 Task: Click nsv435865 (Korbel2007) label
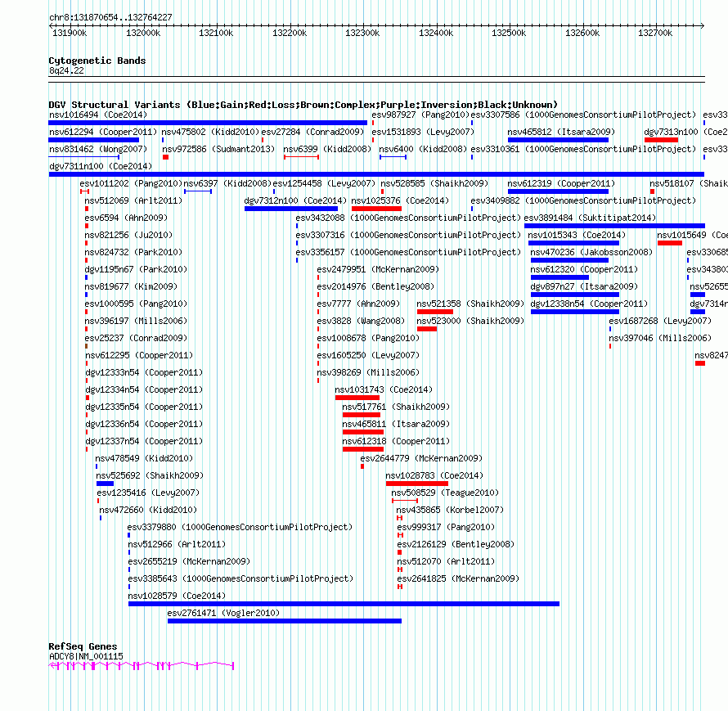tap(450, 510)
